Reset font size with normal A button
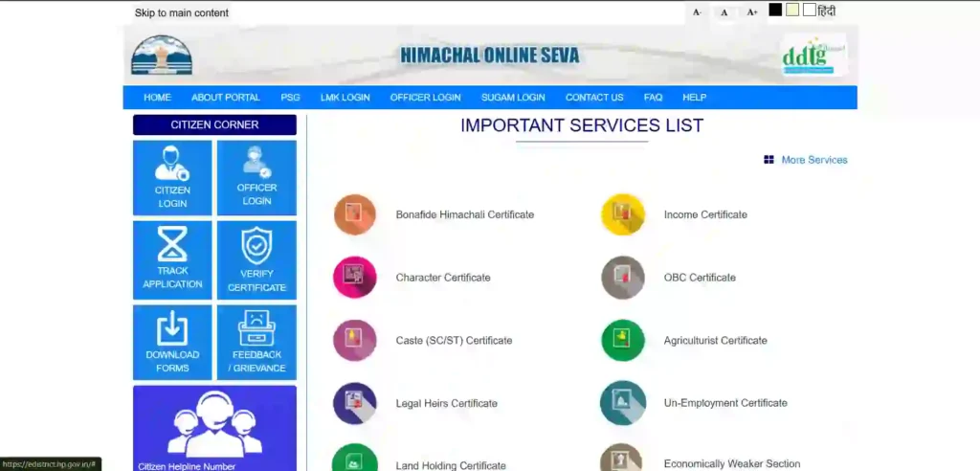This screenshot has height=471, width=980. (724, 12)
